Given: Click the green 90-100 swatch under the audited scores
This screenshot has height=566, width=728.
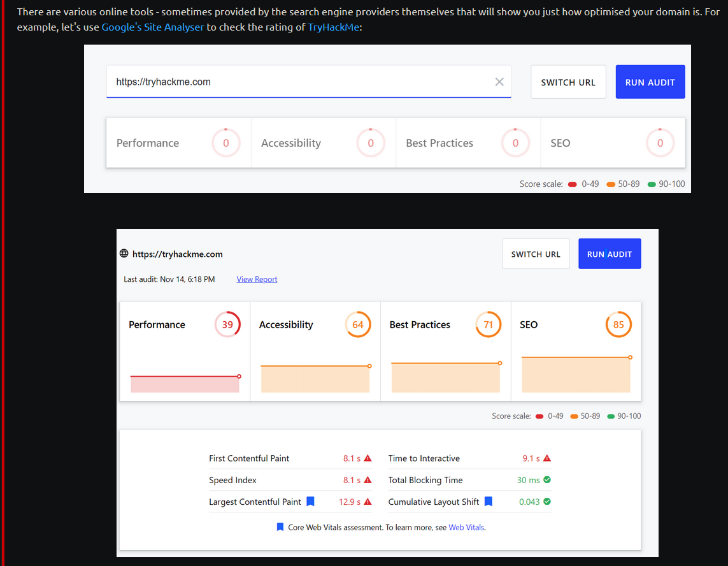Looking at the screenshot, I should (x=611, y=416).
